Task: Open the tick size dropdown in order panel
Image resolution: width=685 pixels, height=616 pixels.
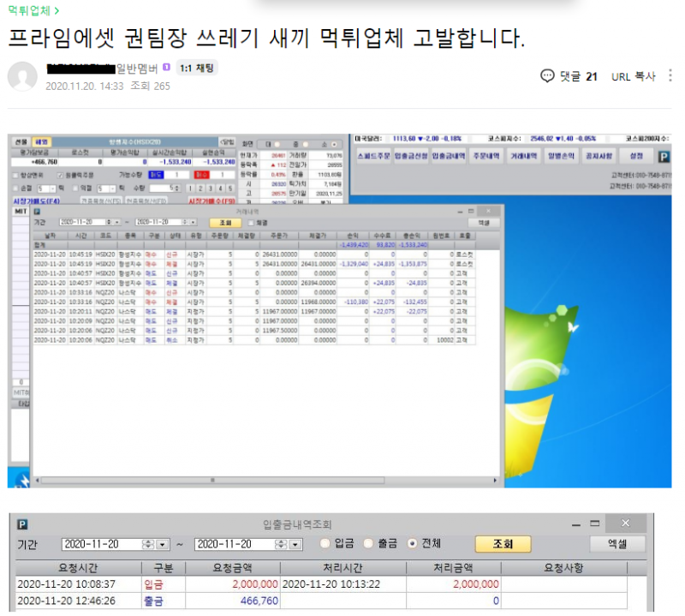Action: 53,189
